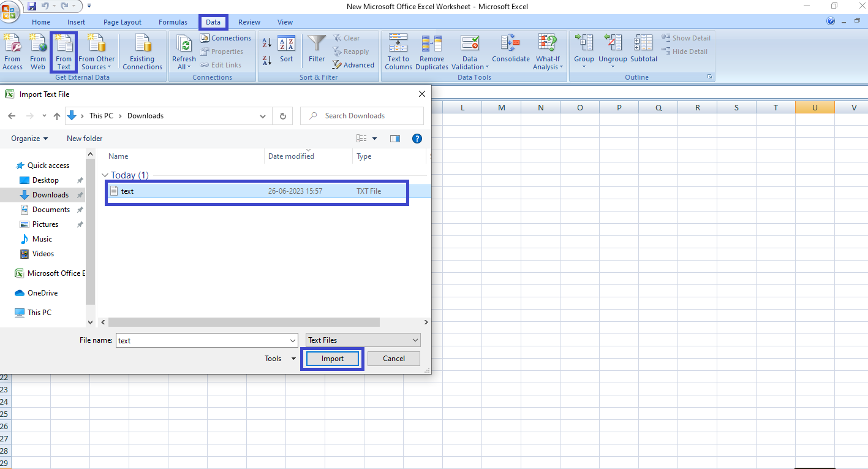Click the dialog Help question icon

[x=417, y=139]
